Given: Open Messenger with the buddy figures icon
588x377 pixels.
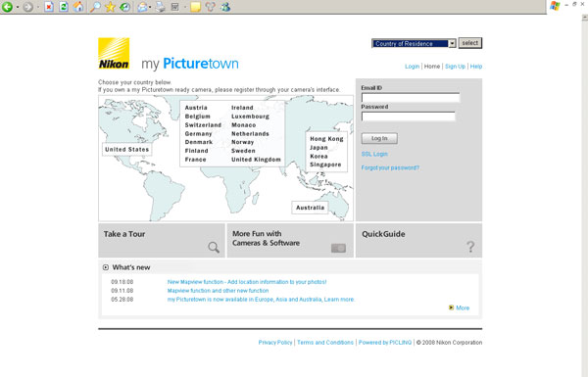Looking at the screenshot, I should pyautogui.click(x=225, y=7).
